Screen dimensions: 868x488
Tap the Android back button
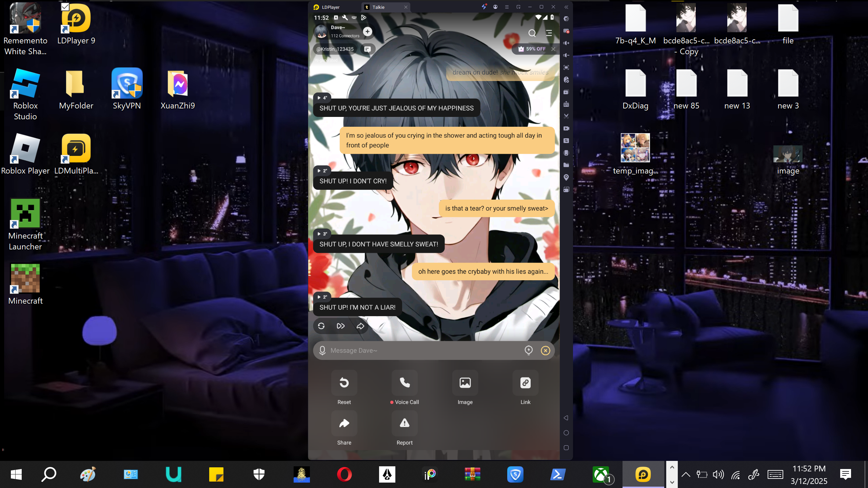tap(566, 418)
